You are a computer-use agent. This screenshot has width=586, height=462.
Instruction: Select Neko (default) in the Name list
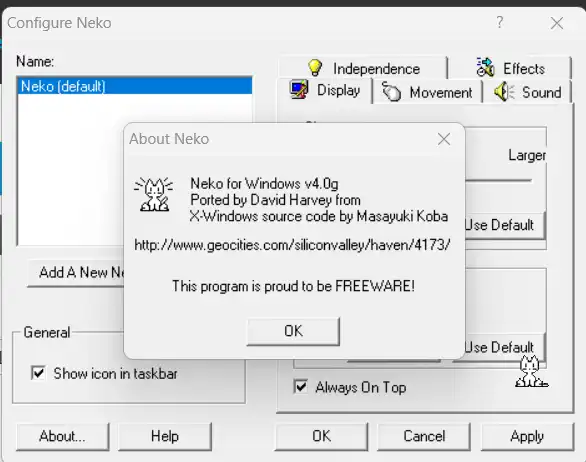tap(135, 86)
